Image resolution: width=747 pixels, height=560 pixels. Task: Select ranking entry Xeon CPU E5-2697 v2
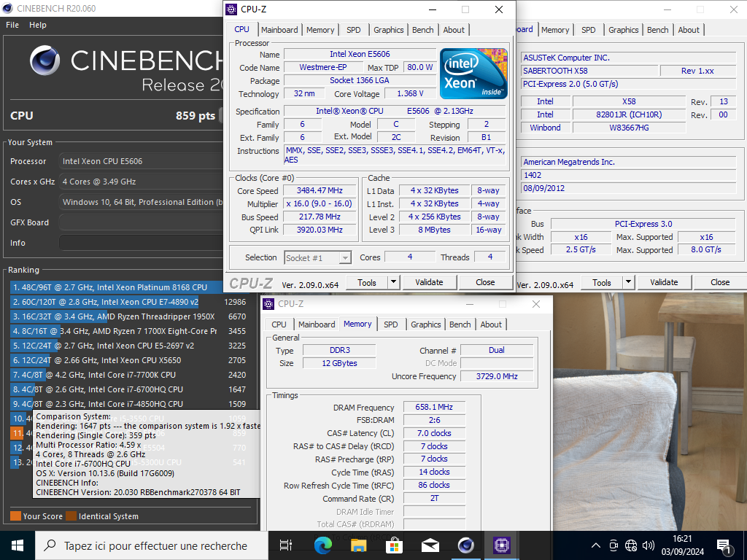pyautogui.click(x=128, y=346)
